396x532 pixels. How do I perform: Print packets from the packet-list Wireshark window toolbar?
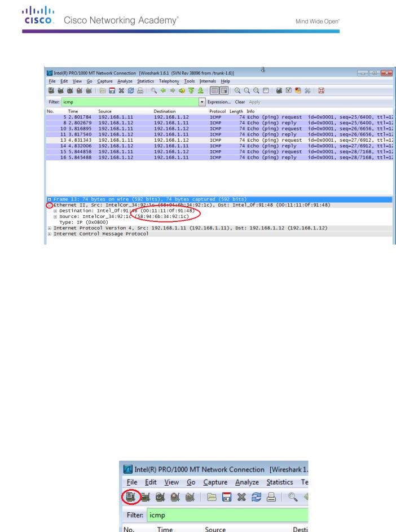140,90
